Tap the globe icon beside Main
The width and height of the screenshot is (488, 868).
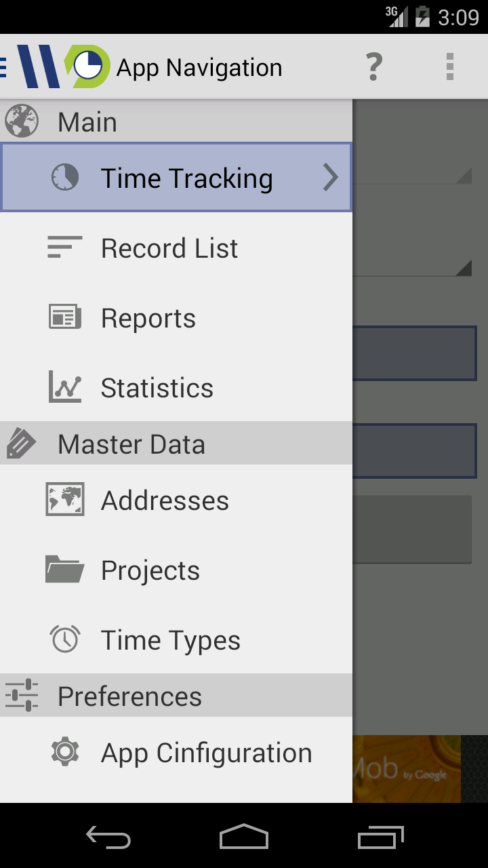(21, 121)
